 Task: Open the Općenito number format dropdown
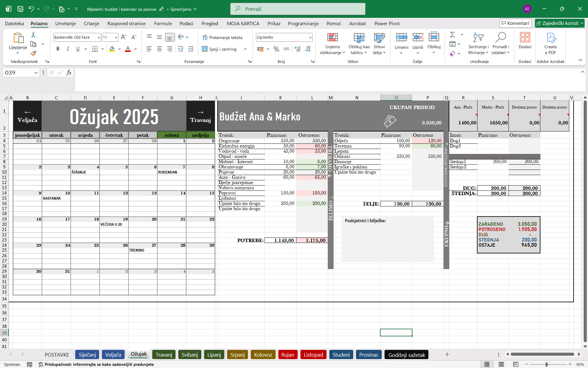point(310,37)
